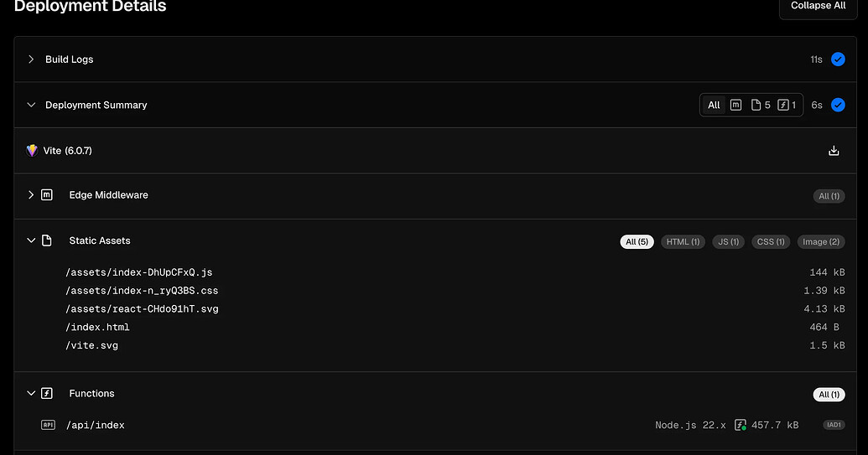868x455 pixels.
Task: Click the Deployment Summary blue success checkmark
Action: (838, 105)
